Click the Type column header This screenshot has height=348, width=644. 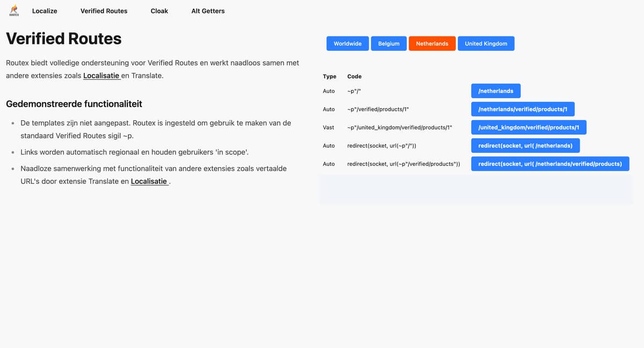pyautogui.click(x=330, y=77)
